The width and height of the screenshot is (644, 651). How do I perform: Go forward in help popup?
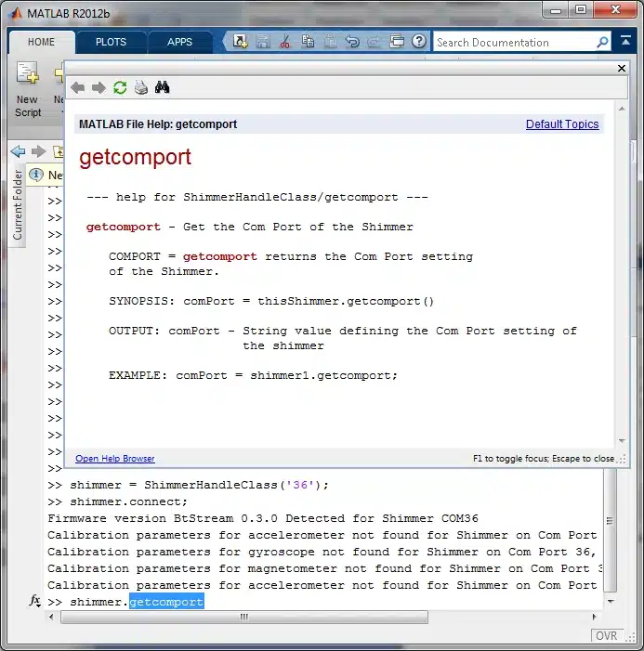[99, 87]
